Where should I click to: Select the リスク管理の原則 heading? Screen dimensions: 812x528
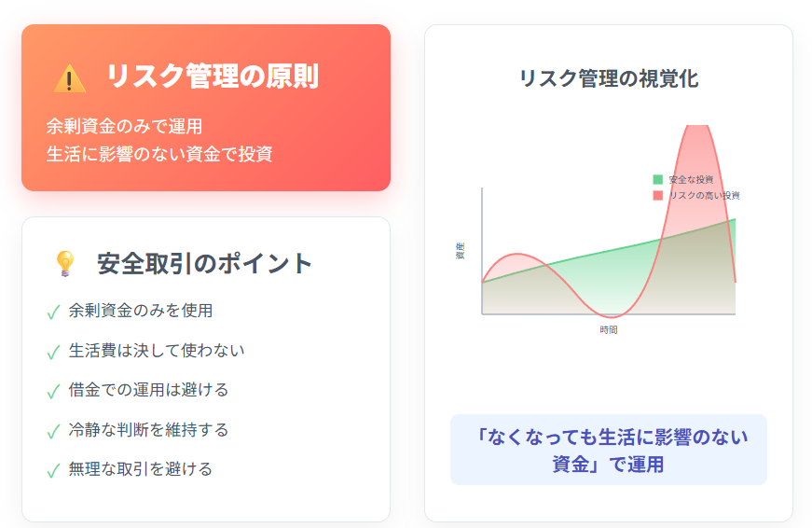tap(212, 76)
